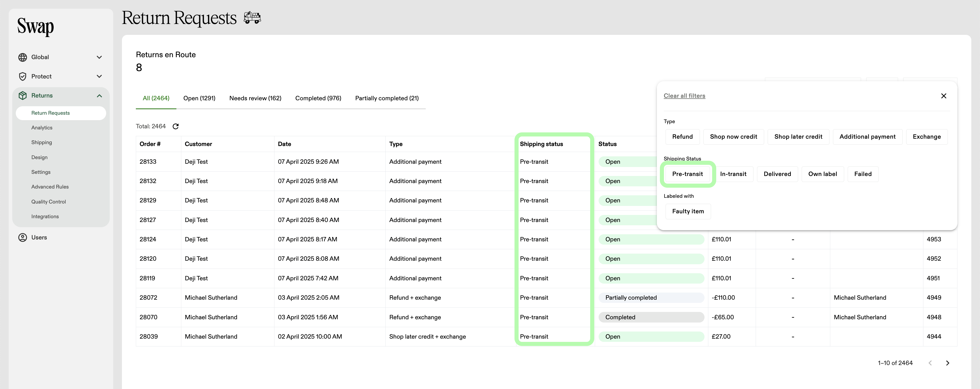This screenshot has width=980, height=389.
Task: Toggle the Pre-transit shipping filter
Action: click(687, 174)
